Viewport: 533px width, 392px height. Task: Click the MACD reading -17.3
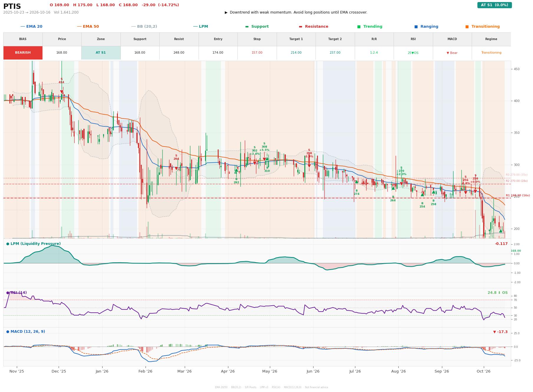(x=500, y=332)
